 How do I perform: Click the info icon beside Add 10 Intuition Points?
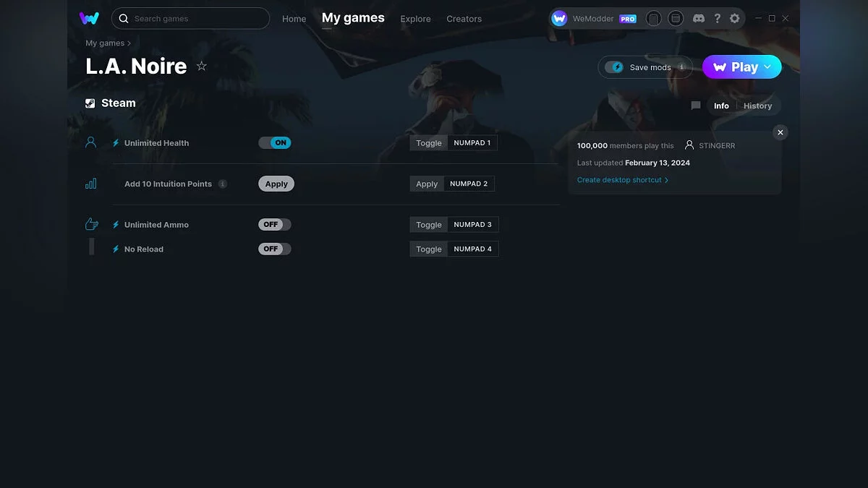coord(223,184)
